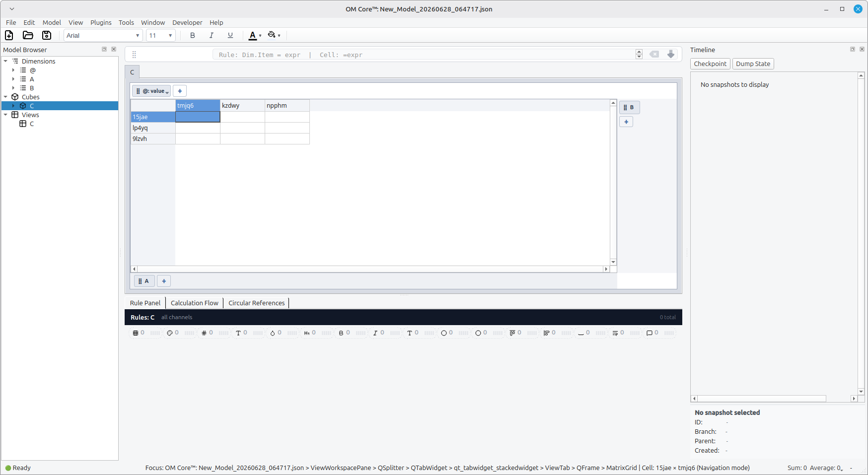Expand the @ dimension node
The image size is (868, 475).
click(13, 70)
